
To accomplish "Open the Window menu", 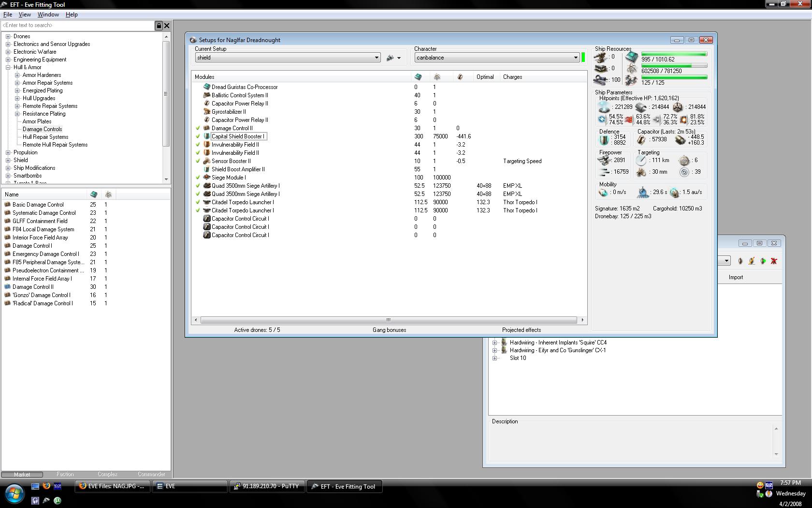I will coord(48,15).
